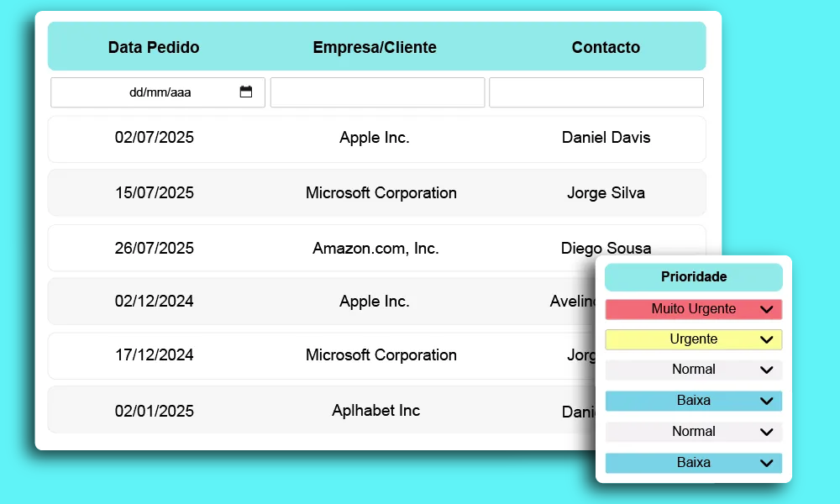This screenshot has height=504, width=840.
Task: Click the contact Daniel Davis
Action: coord(606,138)
